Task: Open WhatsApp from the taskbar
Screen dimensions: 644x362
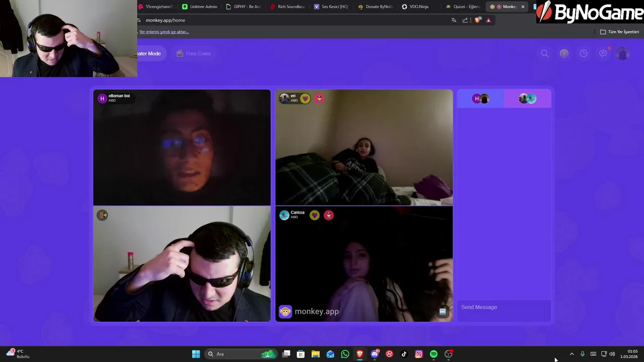Action: 345,354
